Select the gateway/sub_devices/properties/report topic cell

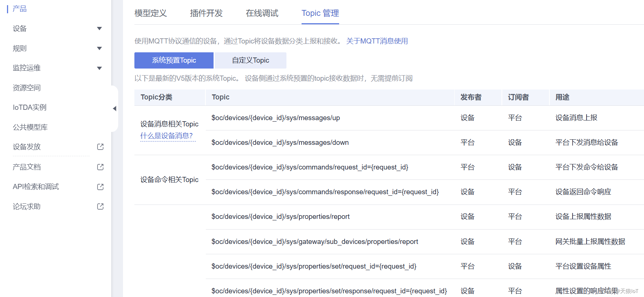[315, 242]
